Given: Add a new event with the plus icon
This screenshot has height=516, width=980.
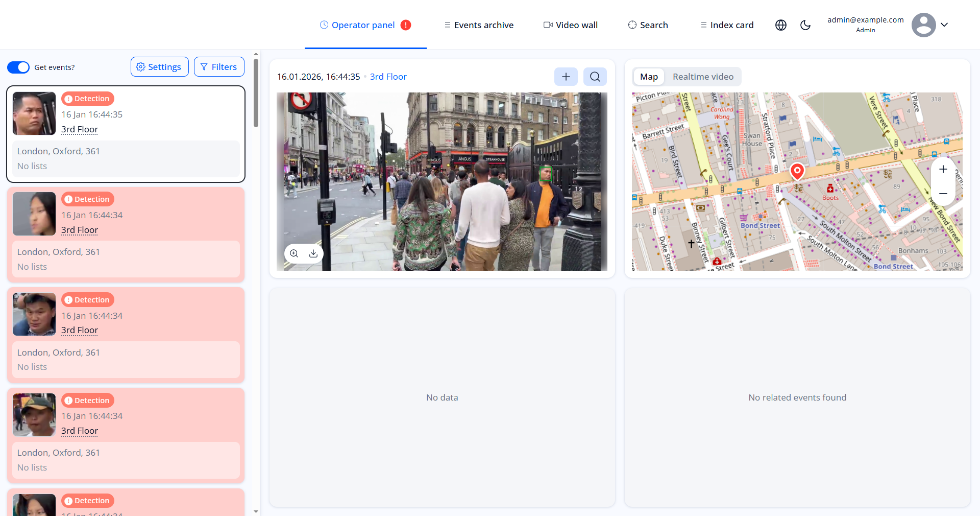Looking at the screenshot, I should [566, 77].
